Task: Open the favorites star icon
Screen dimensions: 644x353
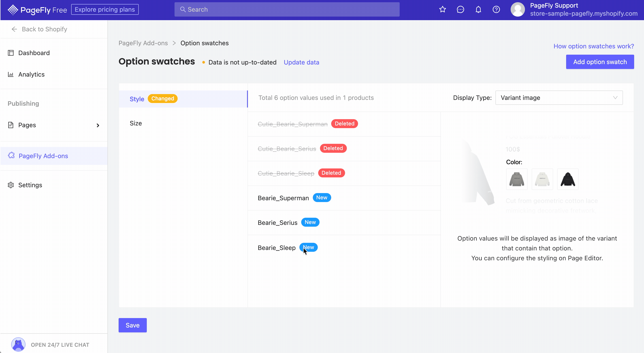Action: click(443, 9)
